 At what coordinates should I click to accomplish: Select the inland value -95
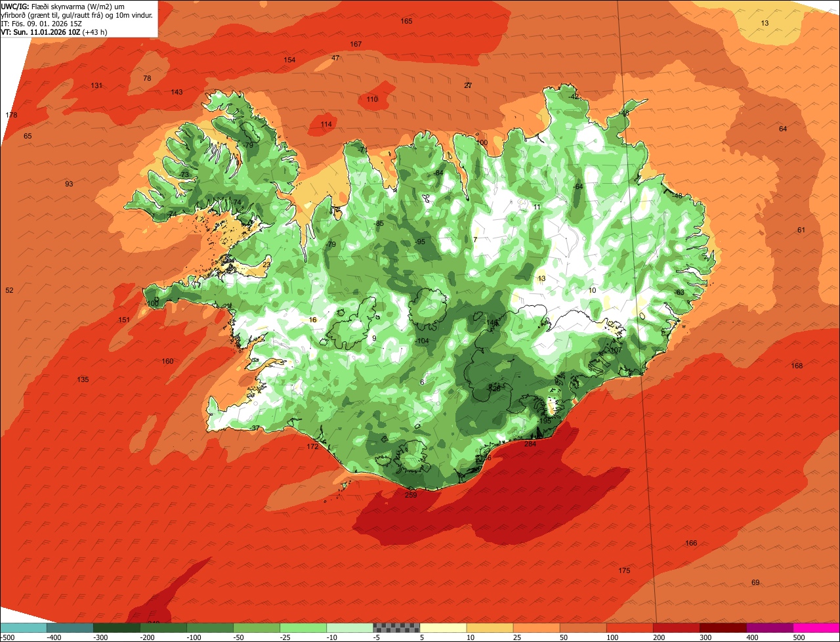[x=420, y=242]
